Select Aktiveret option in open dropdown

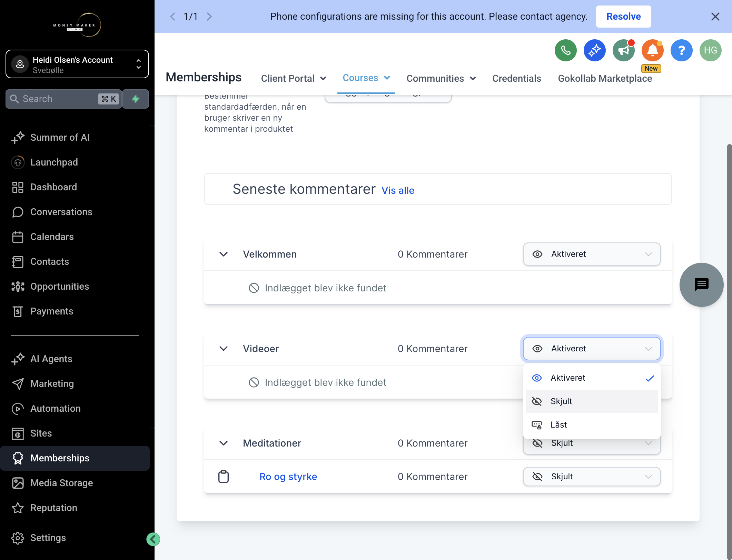tap(592, 378)
